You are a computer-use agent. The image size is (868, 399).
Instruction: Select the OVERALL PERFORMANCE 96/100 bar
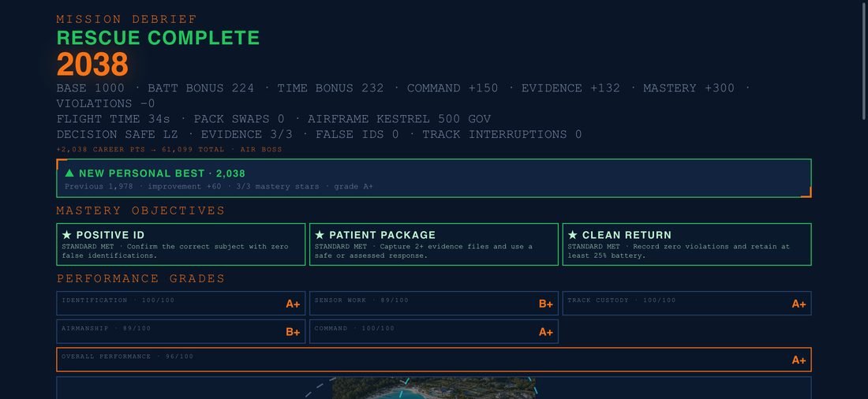pyautogui.click(x=434, y=360)
